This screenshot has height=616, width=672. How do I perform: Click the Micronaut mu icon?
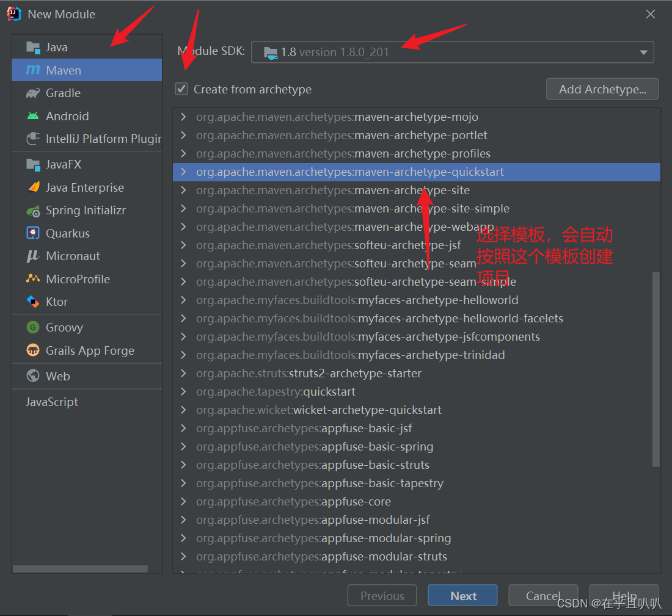[x=33, y=256]
